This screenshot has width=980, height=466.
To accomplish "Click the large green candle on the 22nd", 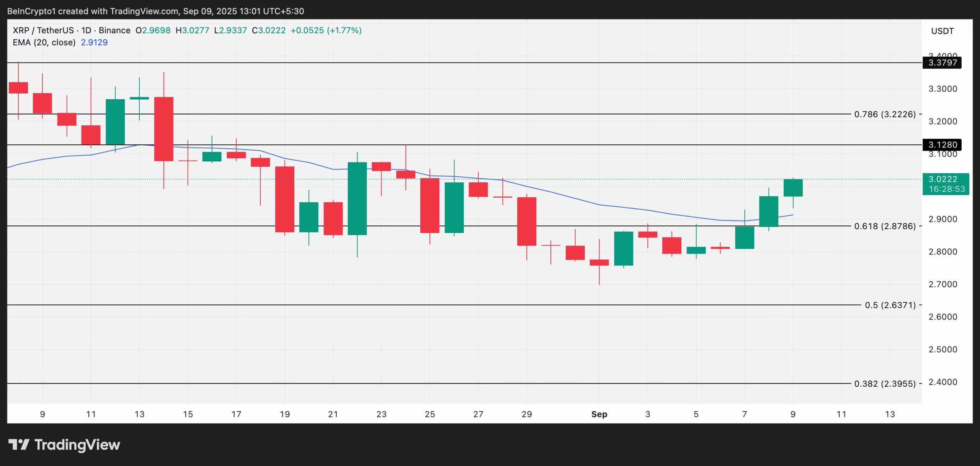I will pos(357,199).
